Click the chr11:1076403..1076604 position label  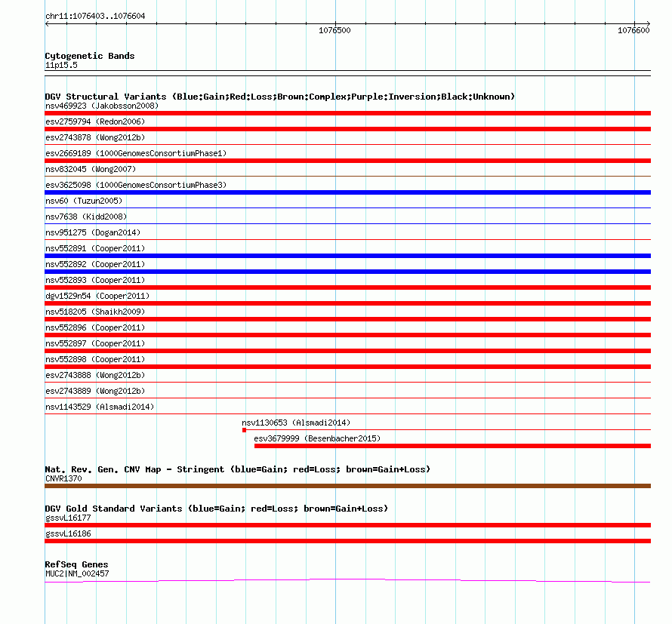95,16
